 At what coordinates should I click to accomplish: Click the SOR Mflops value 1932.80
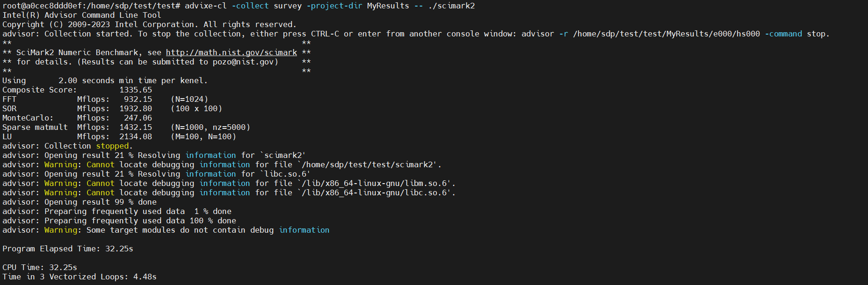[x=136, y=108]
